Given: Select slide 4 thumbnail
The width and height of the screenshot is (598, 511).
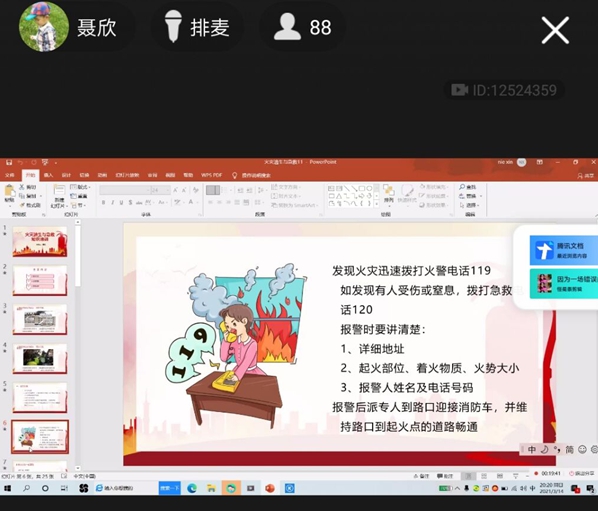Looking at the screenshot, I should (x=40, y=358).
